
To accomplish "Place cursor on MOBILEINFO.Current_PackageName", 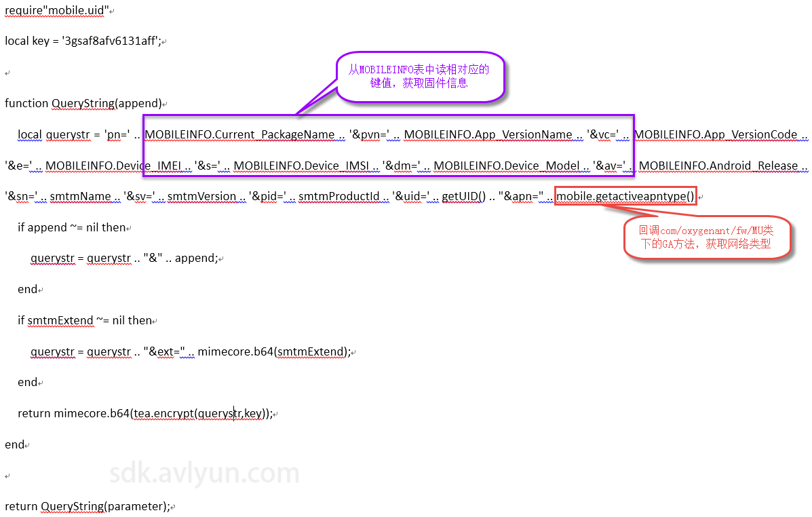I will click(239, 135).
